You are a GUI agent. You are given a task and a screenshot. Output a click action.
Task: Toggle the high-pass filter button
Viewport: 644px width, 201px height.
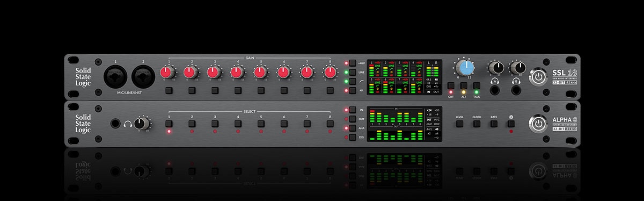pos(353,81)
